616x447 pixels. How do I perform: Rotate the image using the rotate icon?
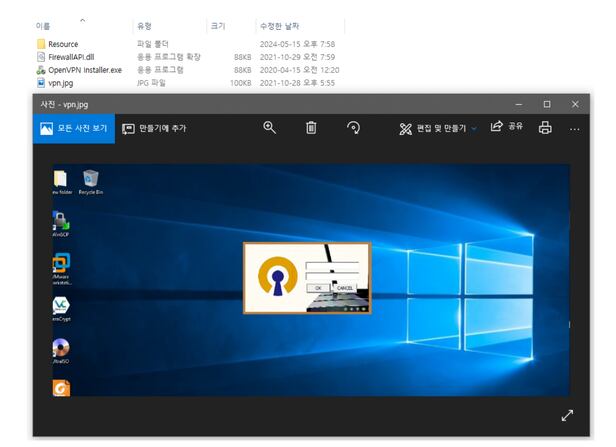click(x=353, y=128)
